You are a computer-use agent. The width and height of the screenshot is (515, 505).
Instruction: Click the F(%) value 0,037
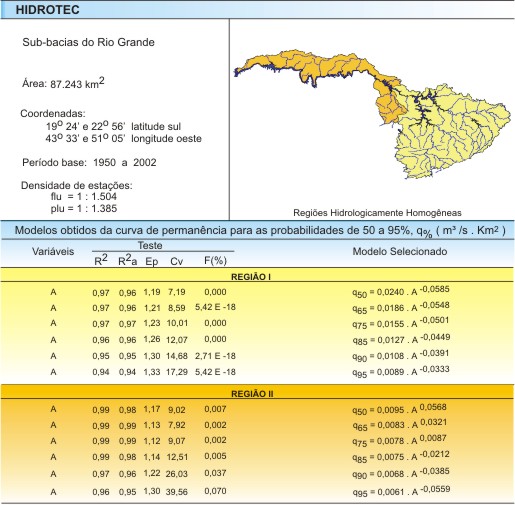[x=215, y=473]
